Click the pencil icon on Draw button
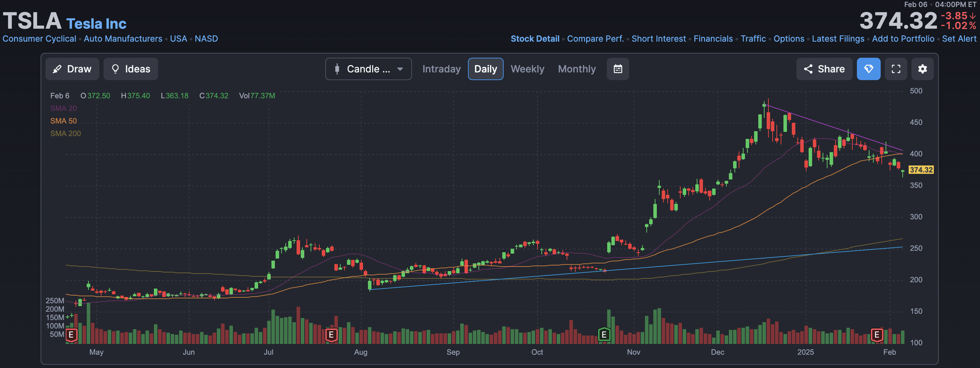This screenshot has width=980, height=368. point(57,69)
